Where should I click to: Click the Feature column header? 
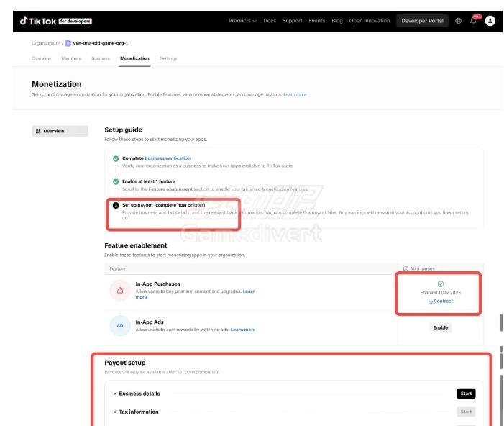(117, 268)
